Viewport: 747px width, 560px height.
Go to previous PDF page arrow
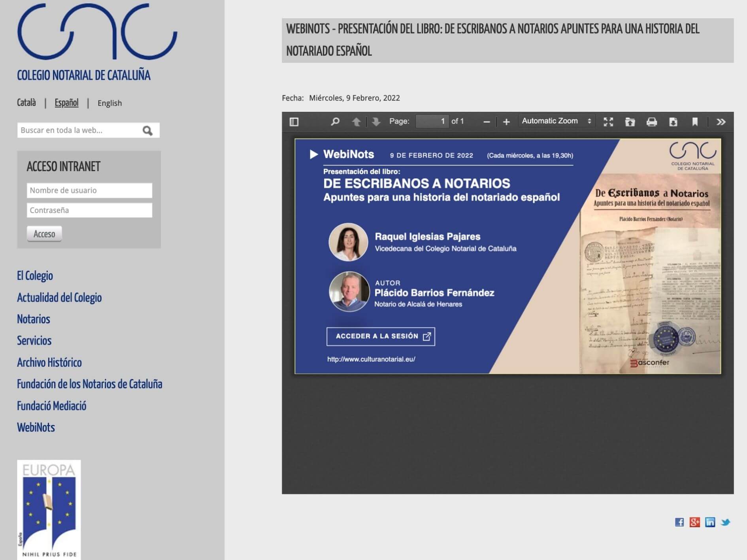(x=356, y=122)
